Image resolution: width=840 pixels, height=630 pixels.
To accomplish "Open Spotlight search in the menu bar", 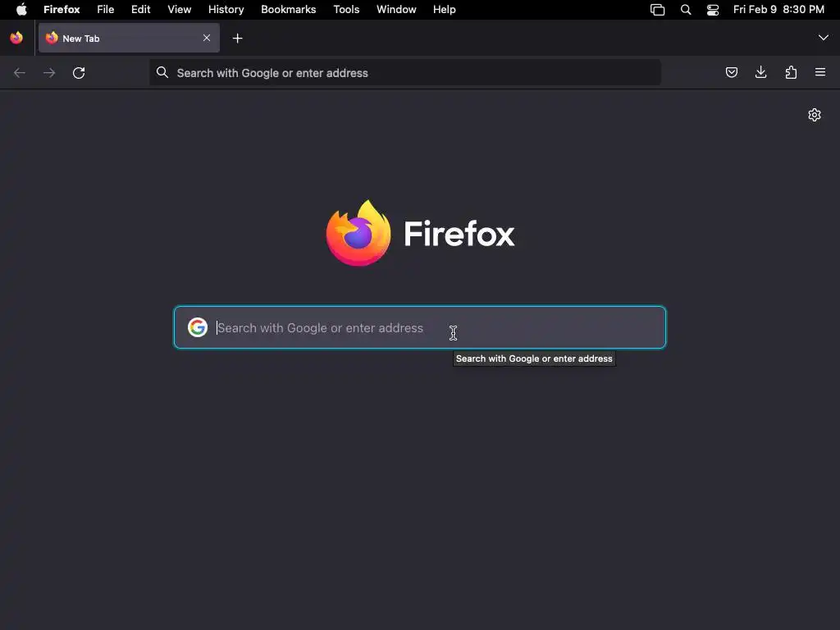I will 686,10.
